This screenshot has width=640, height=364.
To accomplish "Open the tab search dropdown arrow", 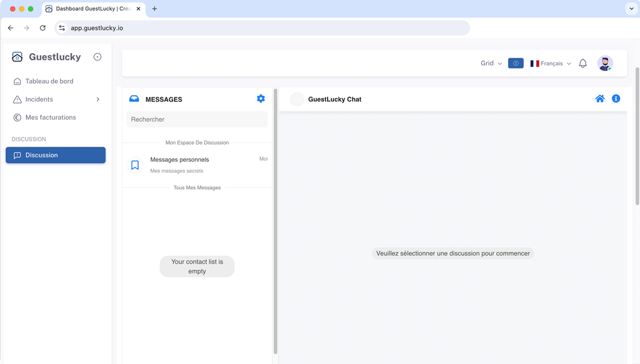I will [x=632, y=8].
